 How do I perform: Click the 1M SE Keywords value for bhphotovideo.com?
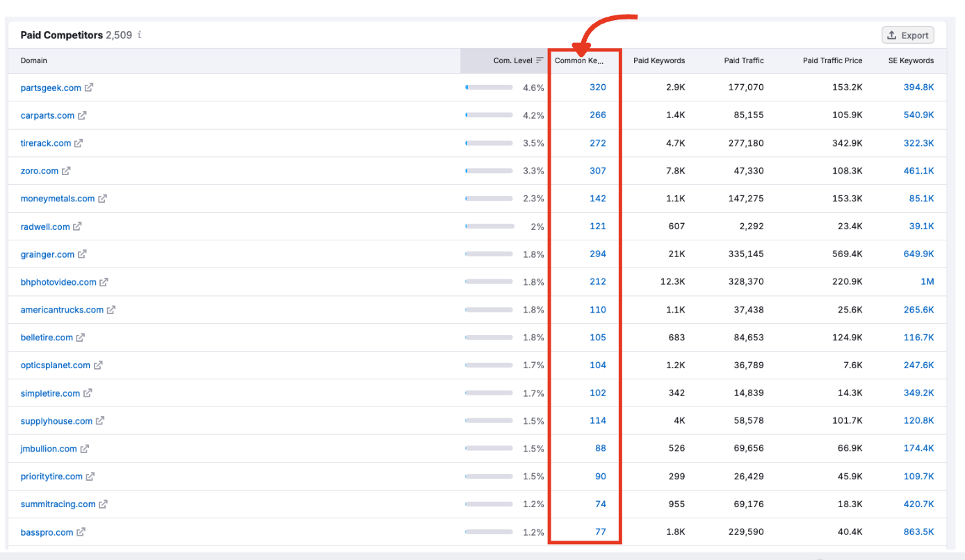click(927, 281)
